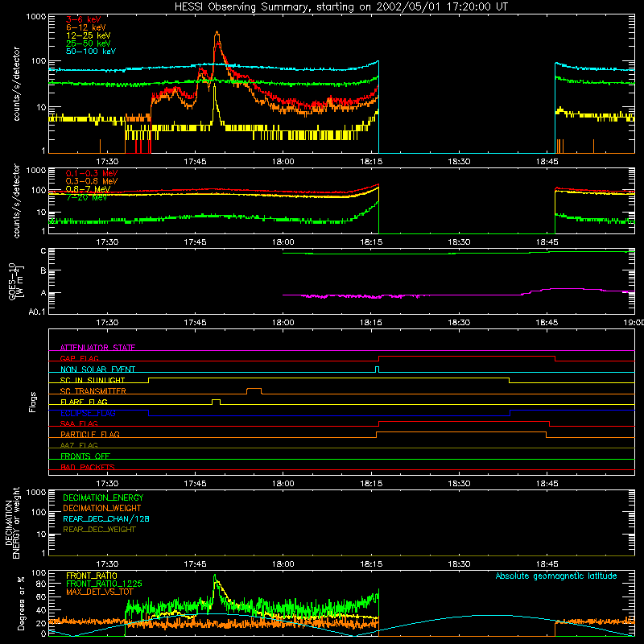
Task: Click the vertical Flags axis title
Action: pyautogui.click(x=33, y=402)
